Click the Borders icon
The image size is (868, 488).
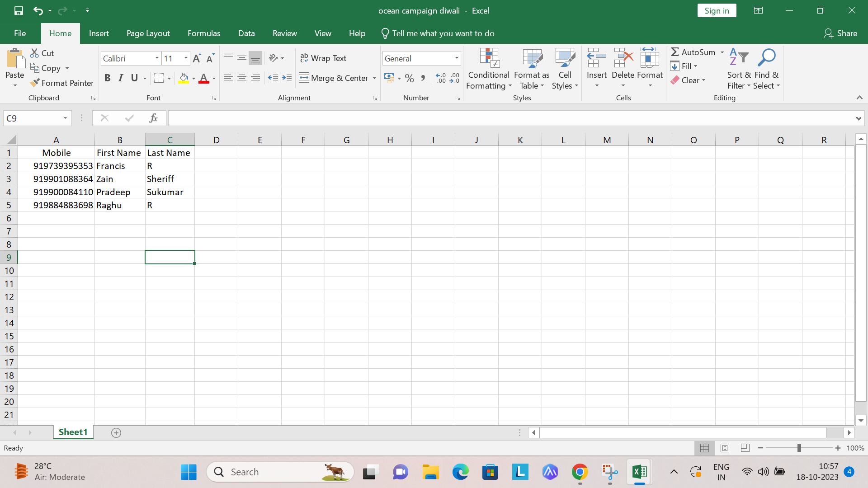point(159,78)
